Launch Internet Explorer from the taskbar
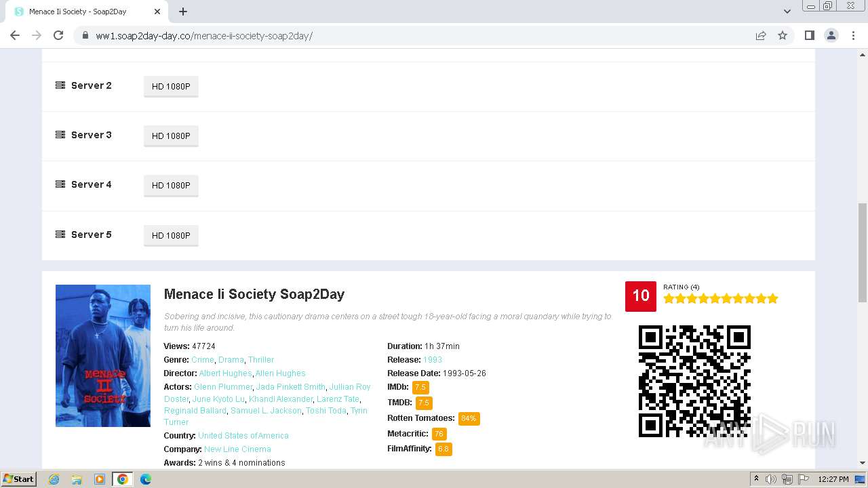The height and width of the screenshot is (488, 868). (54, 479)
